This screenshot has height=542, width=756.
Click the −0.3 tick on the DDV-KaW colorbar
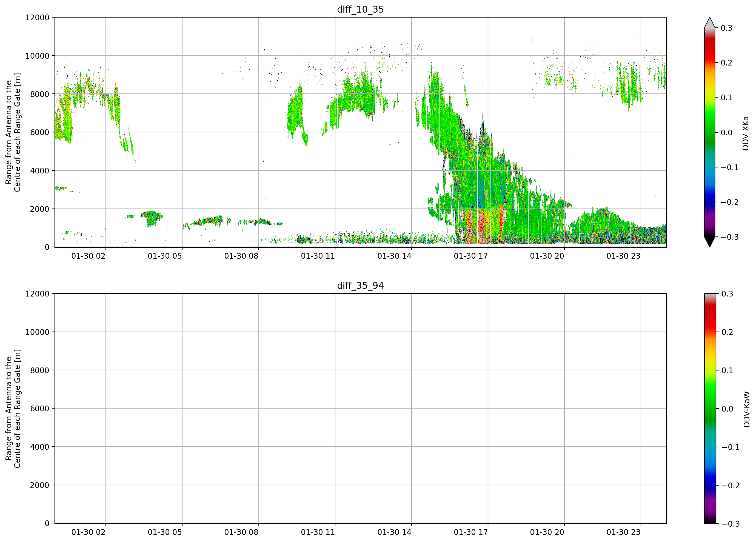tap(731, 524)
